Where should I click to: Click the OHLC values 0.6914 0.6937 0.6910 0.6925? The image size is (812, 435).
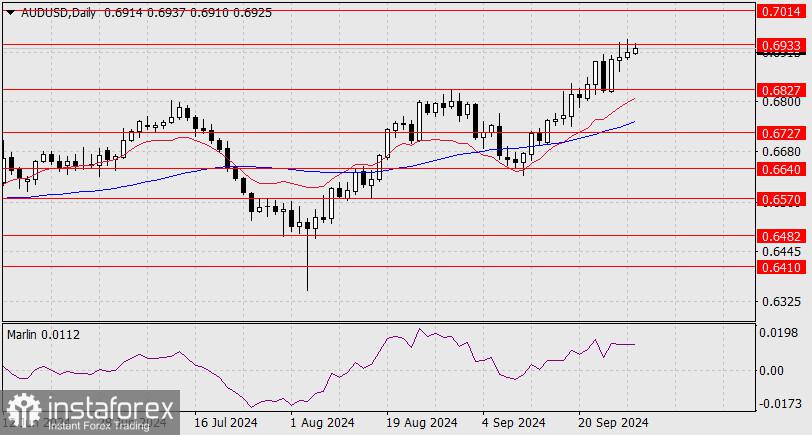click(188, 13)
